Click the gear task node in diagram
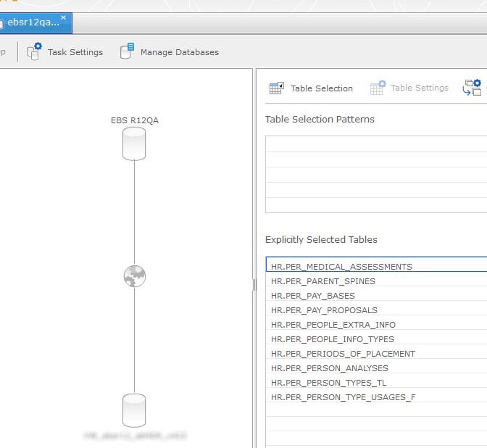The width and height of the screenshot is (487, 448). [134, 275]
